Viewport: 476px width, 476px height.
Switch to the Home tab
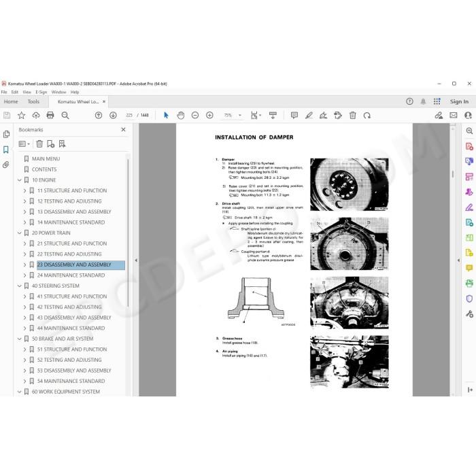pyautogui.click(x=11, y=102)
